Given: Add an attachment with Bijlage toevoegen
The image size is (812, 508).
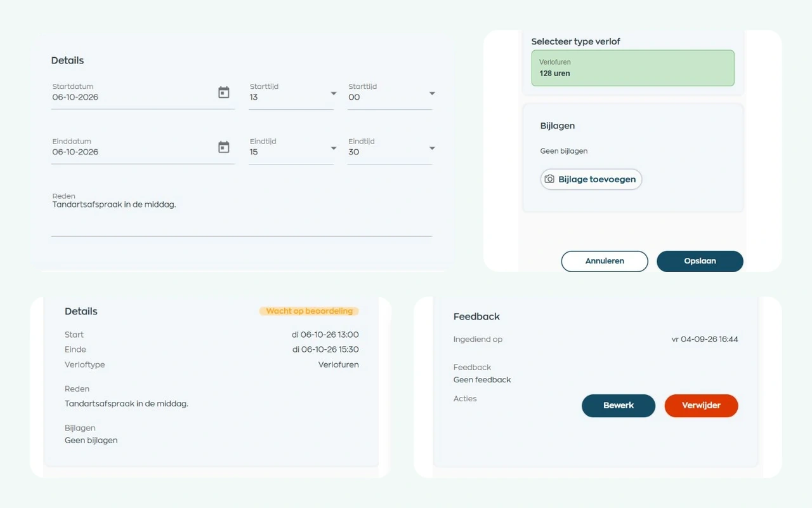Looking at the screenshot, I should click(591, 179).
